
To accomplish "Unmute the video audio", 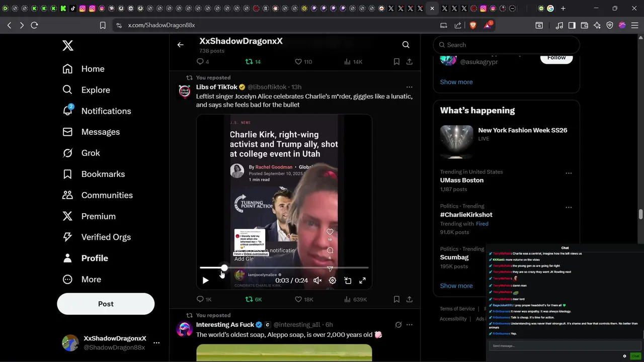I will 317,281.
